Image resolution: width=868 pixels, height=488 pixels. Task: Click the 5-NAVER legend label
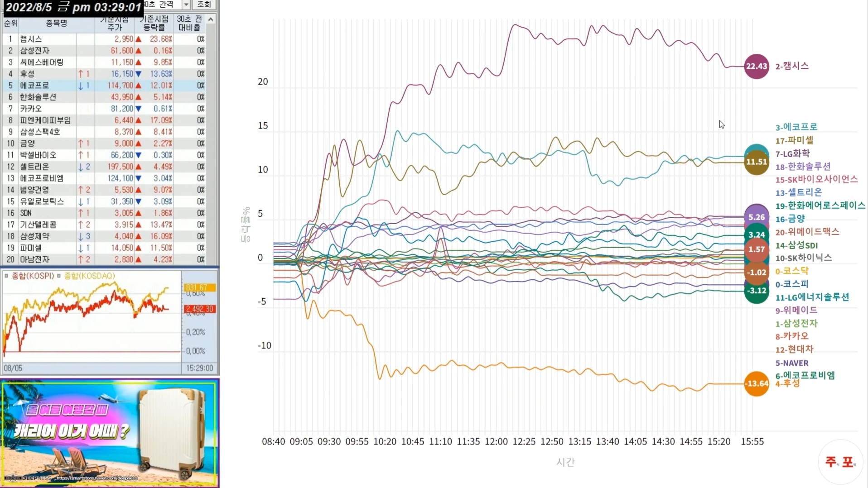[x=792, y=363]
